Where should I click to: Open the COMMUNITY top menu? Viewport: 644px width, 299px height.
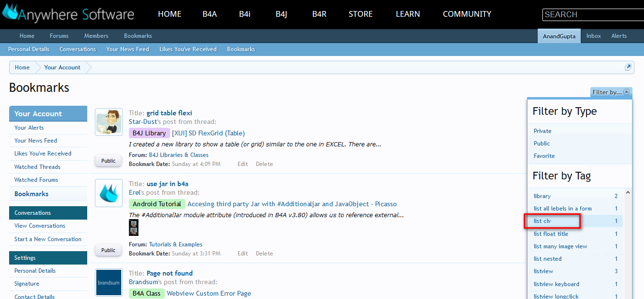click(467, 14)
